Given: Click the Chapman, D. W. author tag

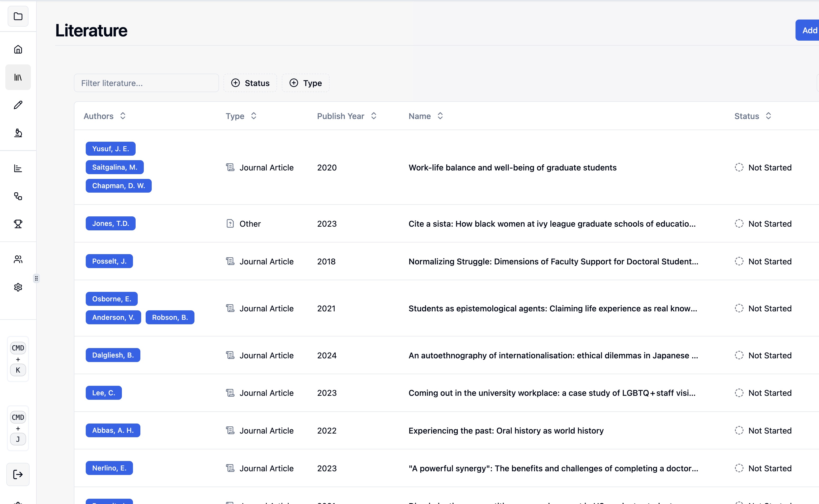Looking at the screenshot, I should (x=119, y=186).
